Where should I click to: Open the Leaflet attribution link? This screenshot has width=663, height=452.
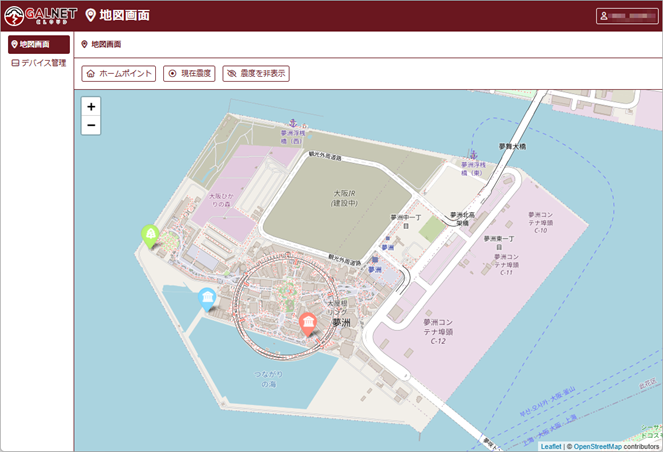(551, 447)
